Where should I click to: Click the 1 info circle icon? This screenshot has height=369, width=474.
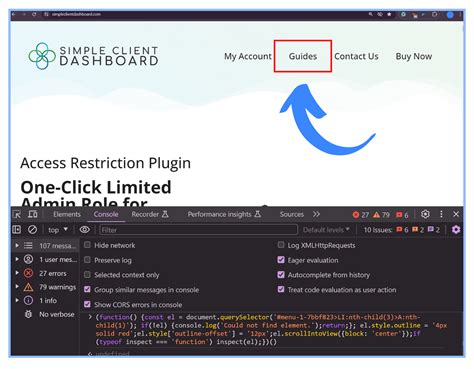click(x=29, y=300)
